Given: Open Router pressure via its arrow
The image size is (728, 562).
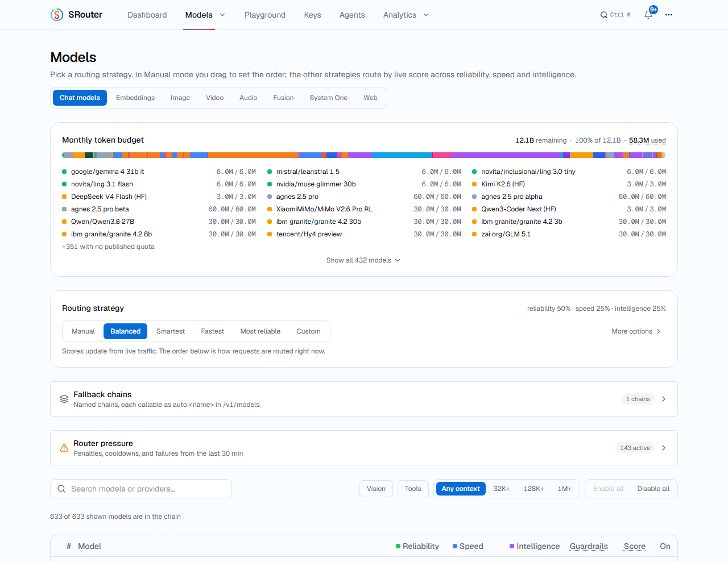Looking at the screenshot, I should click(x=664, y=448).
